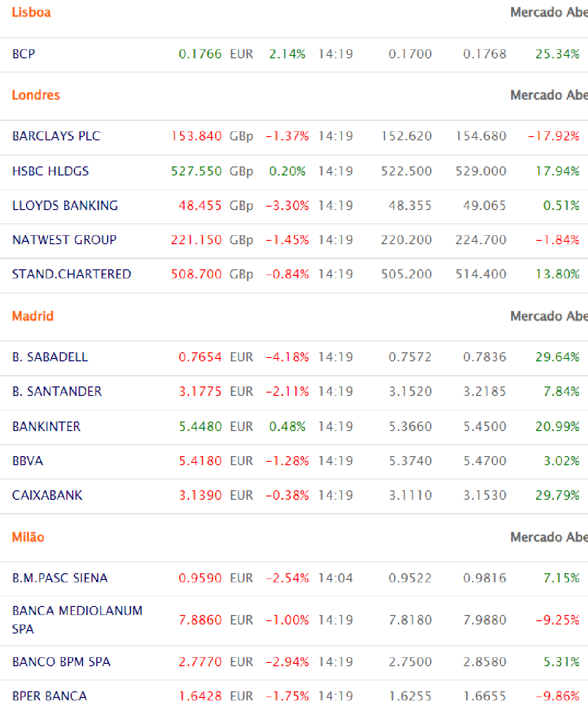Select Natwest low value 220.200
Image resolution: width=588 pixels, height=707 pixels.
tap(406, 240)
